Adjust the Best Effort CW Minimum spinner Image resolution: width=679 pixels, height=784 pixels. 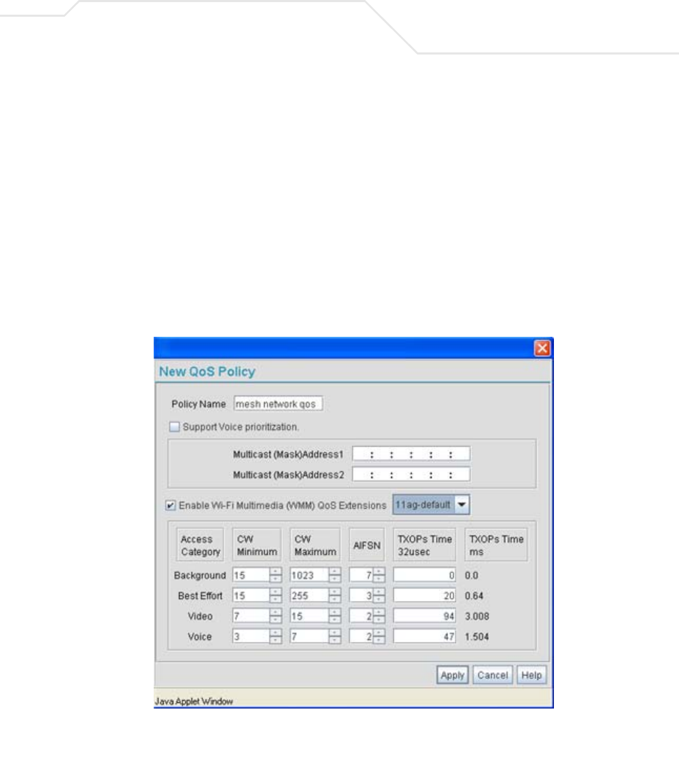point(275,595)
